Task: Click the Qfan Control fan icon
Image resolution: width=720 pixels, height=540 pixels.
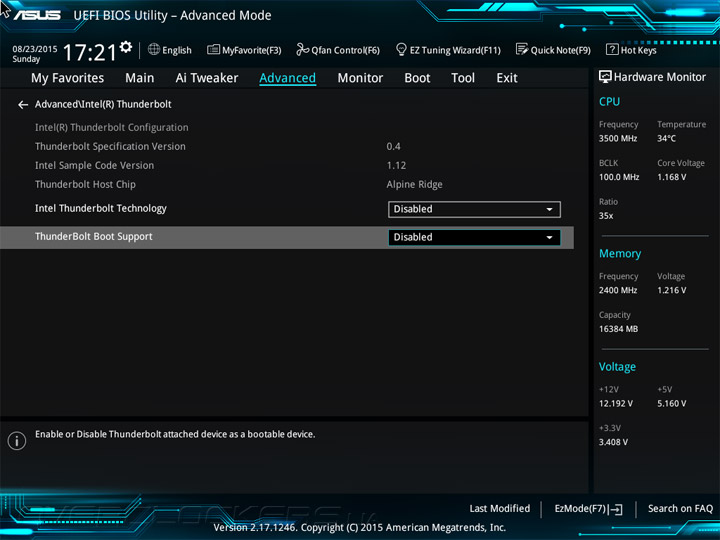Action: [302, 49]
